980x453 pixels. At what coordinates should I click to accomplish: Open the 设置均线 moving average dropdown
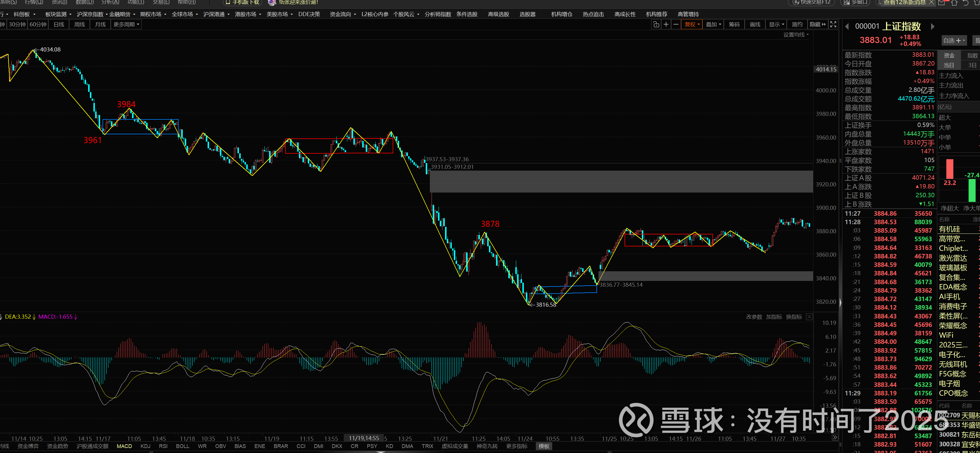click(796, 35)
